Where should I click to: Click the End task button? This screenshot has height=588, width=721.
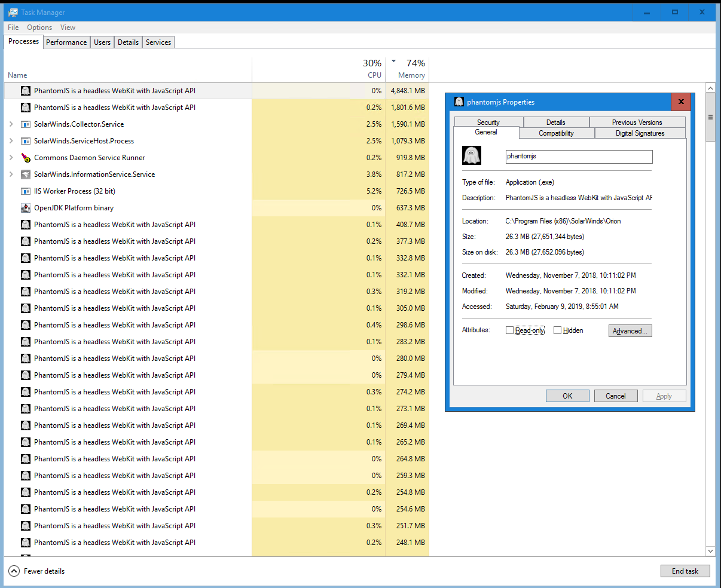click(x=685, y=571)
